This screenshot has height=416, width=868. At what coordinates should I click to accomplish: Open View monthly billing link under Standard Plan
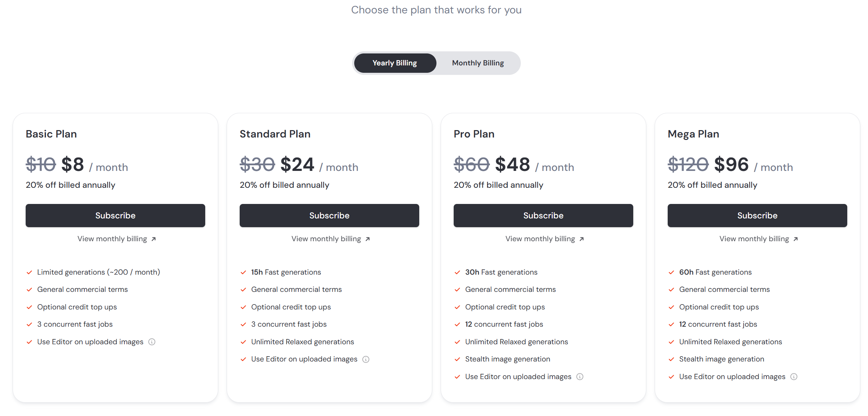pyautogui.click(x=326, y=239)
